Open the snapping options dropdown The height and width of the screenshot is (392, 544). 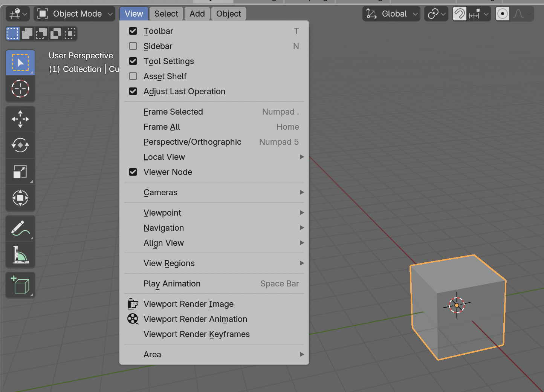coord(479,14)
